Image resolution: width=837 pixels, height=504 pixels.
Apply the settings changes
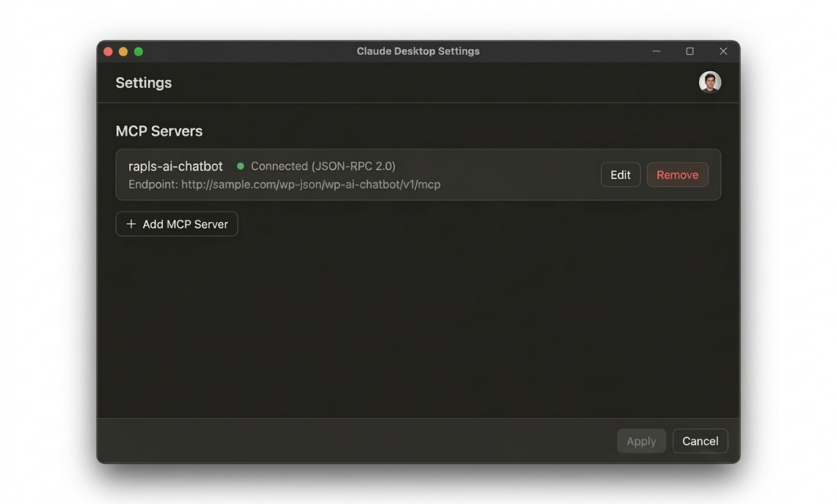641,441
